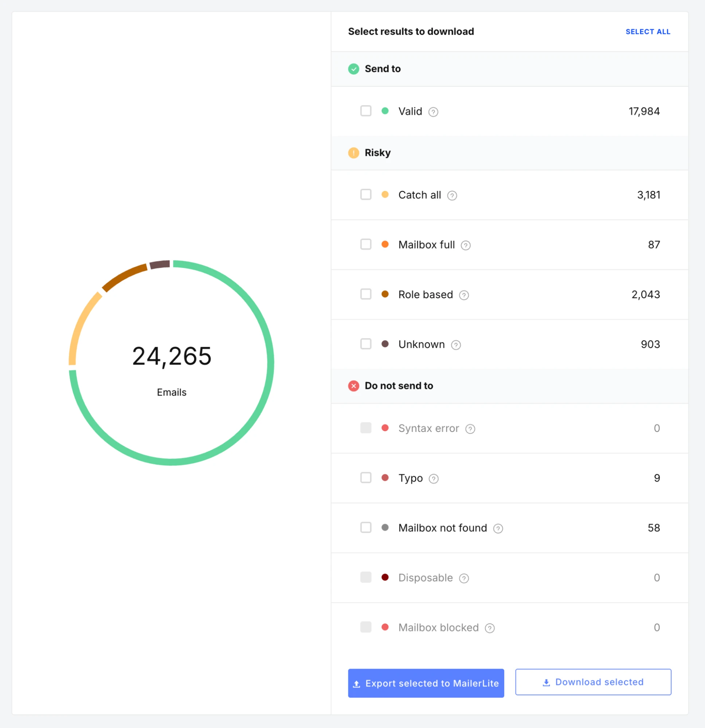Viewport: 705px width, 728px height.
Task: Click the gray Mailbox not found dot
Action: tap(385, 527)
